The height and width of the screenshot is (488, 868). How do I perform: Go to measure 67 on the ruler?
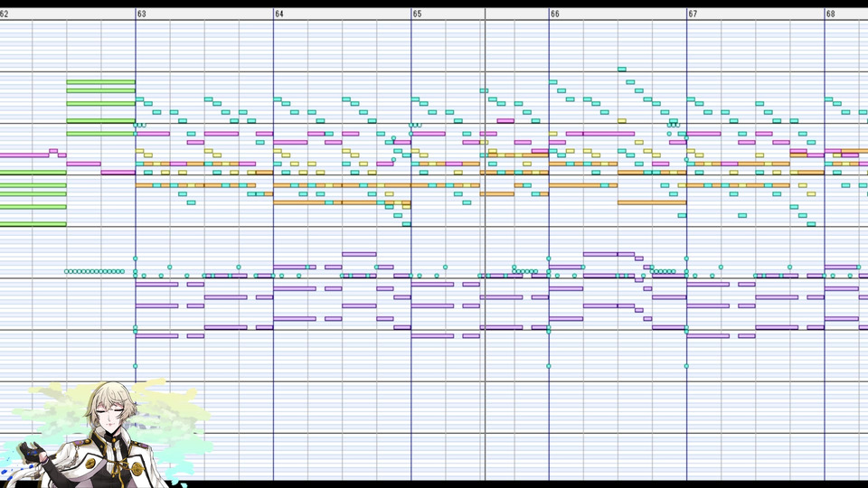[x=693, y=14]
